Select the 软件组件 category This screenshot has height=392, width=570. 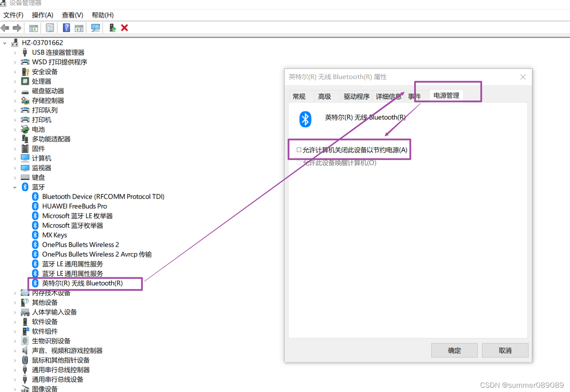[x=45, y=331]
